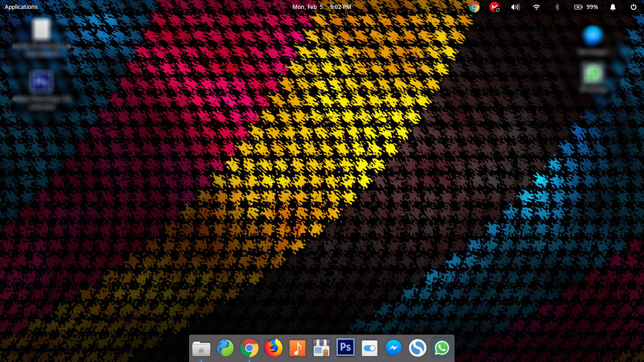Open Google Chrome from the dock

click(249, 348)
